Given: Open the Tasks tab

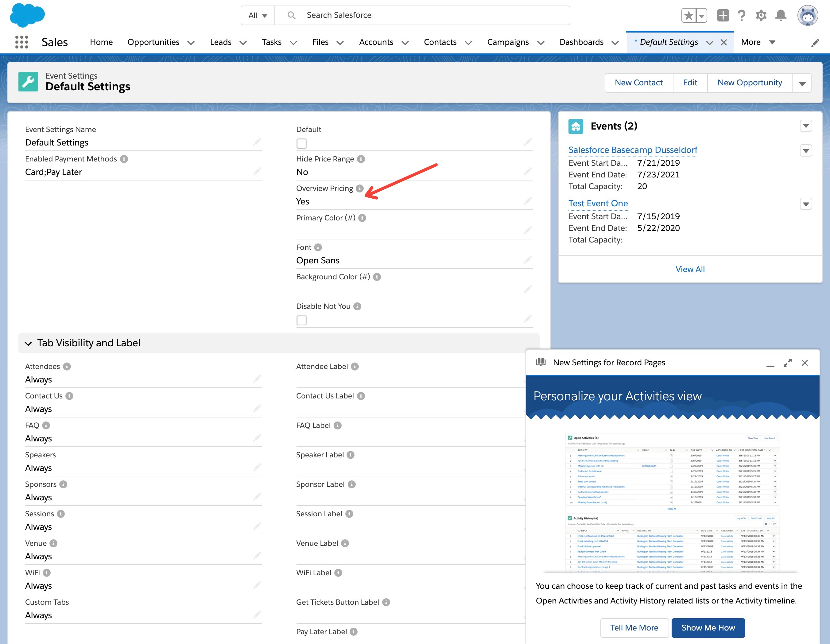Looking at the screenshot, I should click(x=272, y=42).
